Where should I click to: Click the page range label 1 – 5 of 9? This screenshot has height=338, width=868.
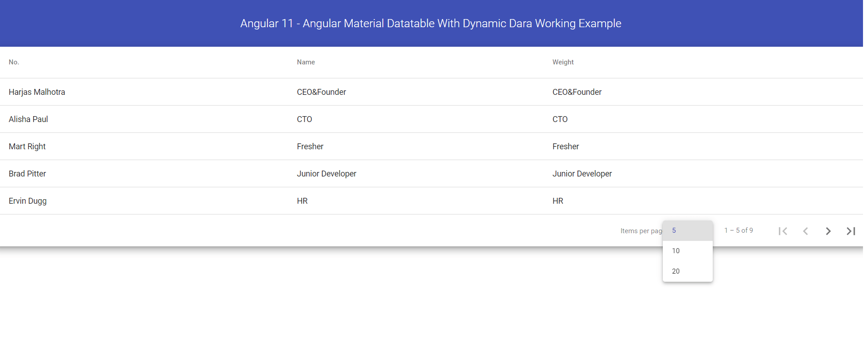(739, 230)
